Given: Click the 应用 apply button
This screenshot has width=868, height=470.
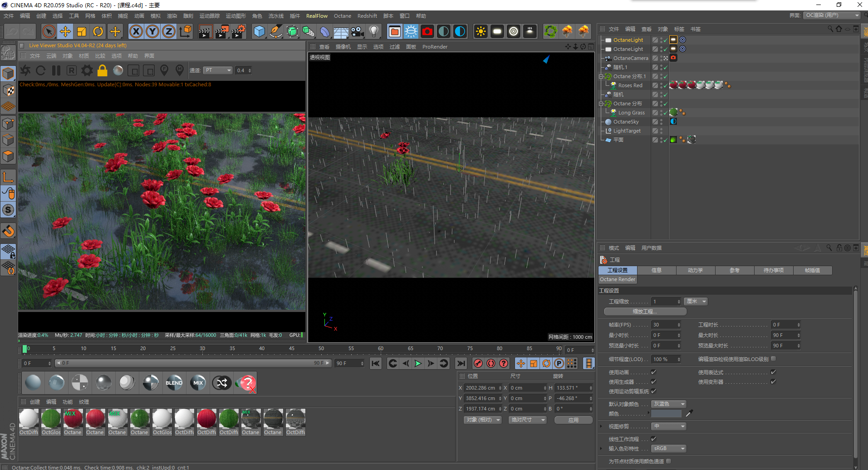Looking at the screenshot, I should coord(574,420).
